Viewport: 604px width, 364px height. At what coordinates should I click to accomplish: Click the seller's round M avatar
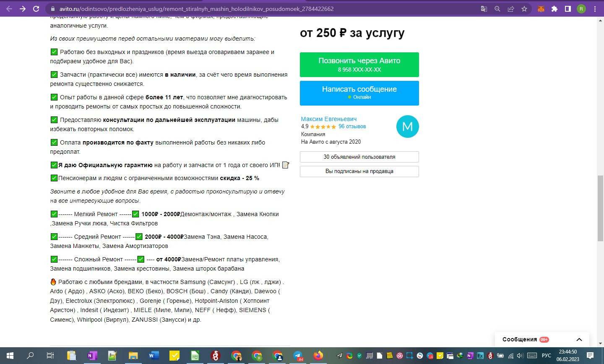click(408, 126)
